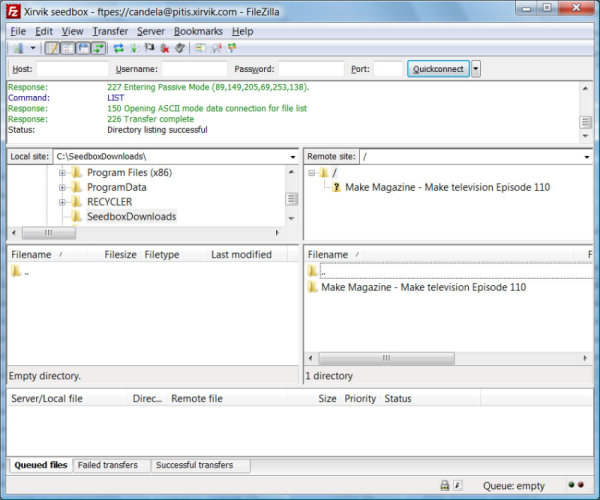
Task: Open the Site Manager icon
Action: (x=18, y=48)
